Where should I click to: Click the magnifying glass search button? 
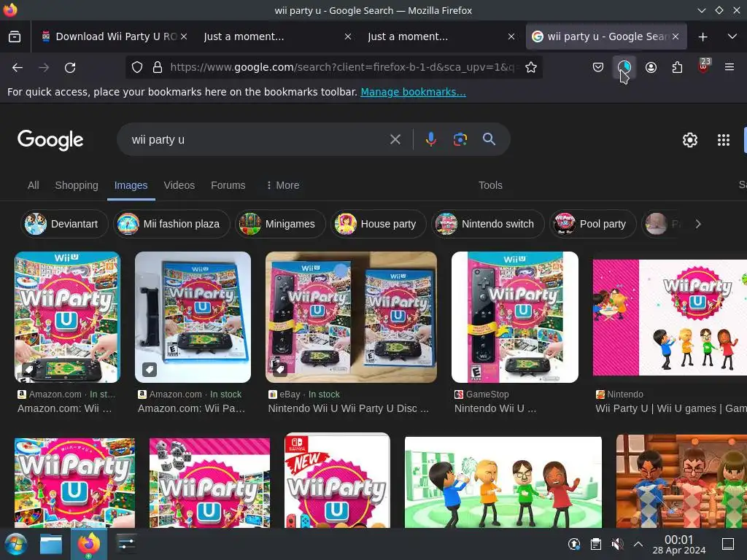click(x=489, y=139)
